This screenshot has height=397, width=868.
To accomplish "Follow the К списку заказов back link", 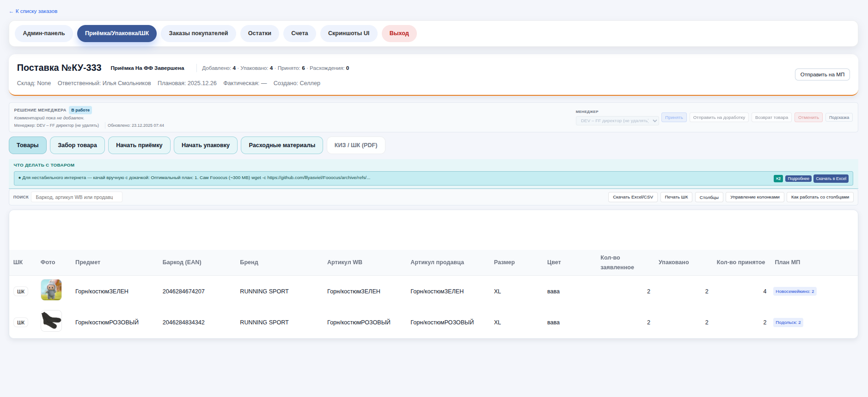I will (x=33, y=11).
